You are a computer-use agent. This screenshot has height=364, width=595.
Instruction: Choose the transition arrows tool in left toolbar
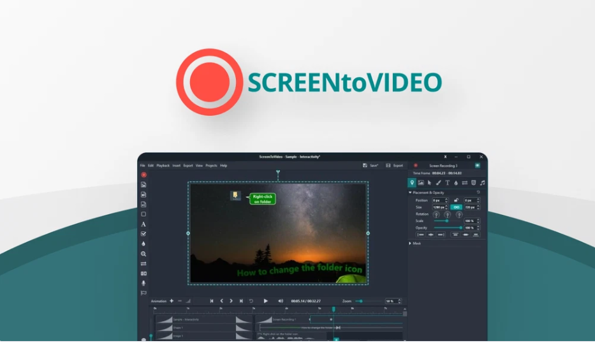coord(143,263)
